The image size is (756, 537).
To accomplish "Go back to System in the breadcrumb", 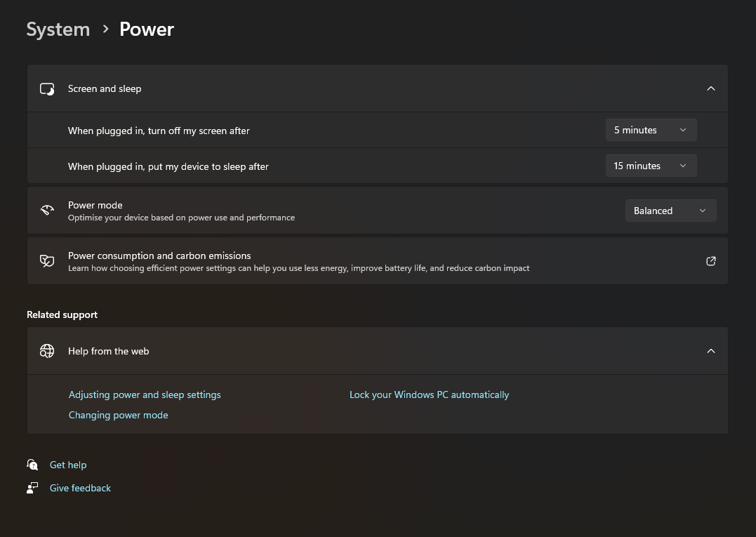I will coord(58,29).
